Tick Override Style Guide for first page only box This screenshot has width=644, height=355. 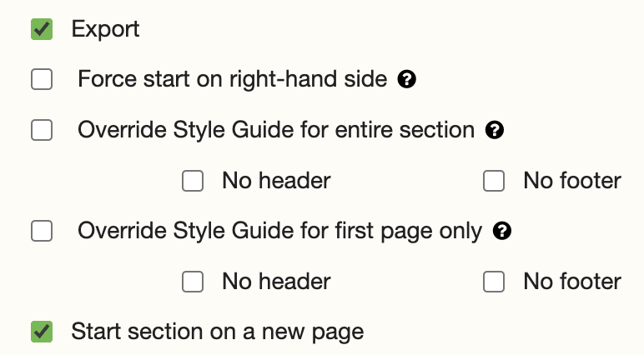point(42,231)
